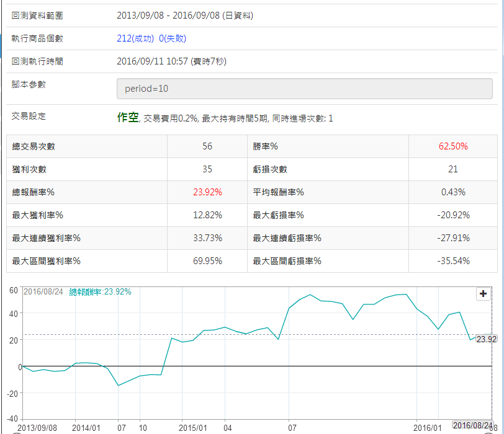
Task: Select the 作空 trade setting text
Action: click(x=128, y=117)
